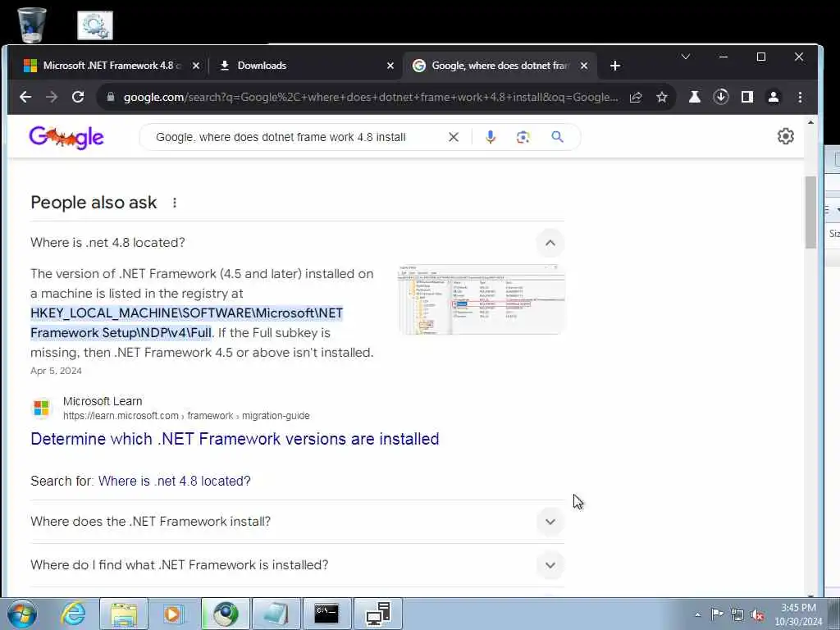Open the profile avatar icon

point(774,97)
